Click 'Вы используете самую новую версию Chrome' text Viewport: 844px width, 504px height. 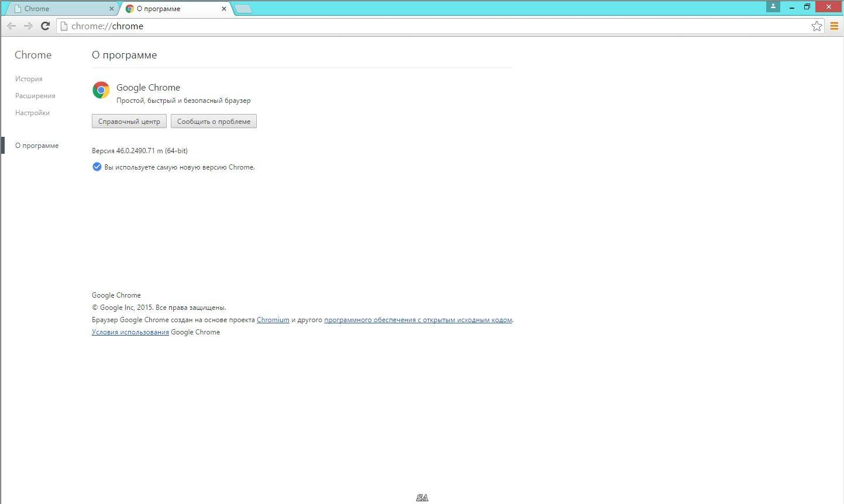[x=180, y=167]
